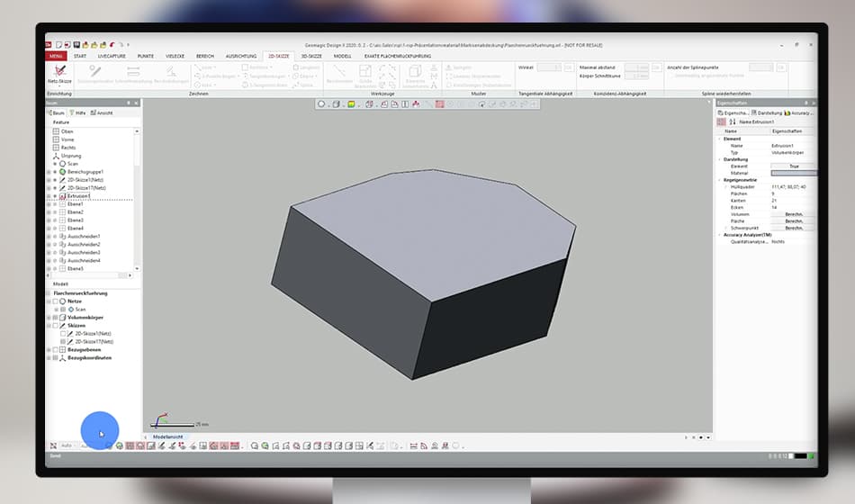Click the Ausschneiden1 feature icon

click(62, 236)
